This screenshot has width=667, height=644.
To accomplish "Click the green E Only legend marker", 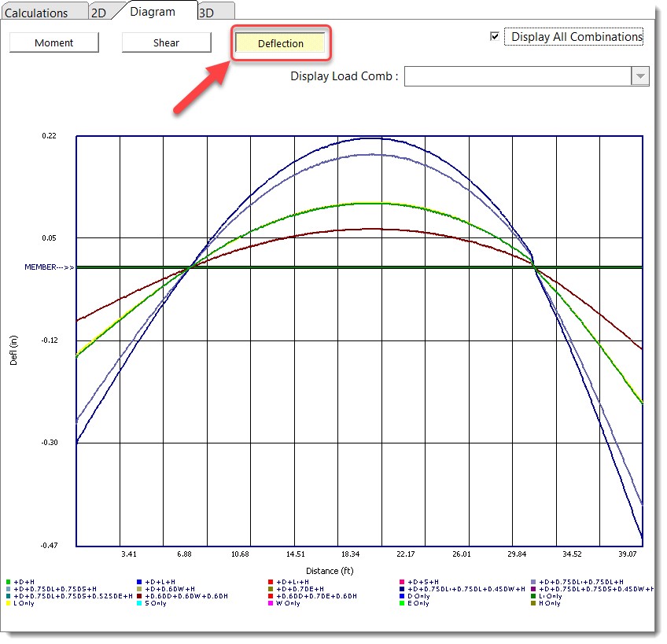I will [402, 603].
